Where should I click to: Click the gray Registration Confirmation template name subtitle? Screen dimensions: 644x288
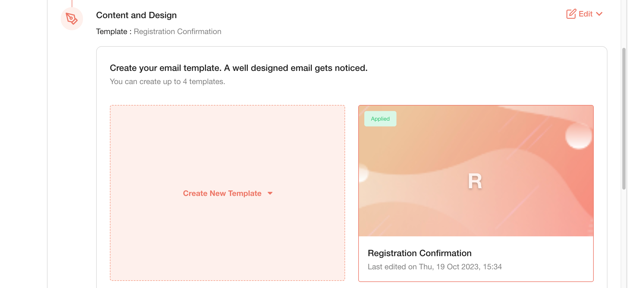click(x=177, y=32)
